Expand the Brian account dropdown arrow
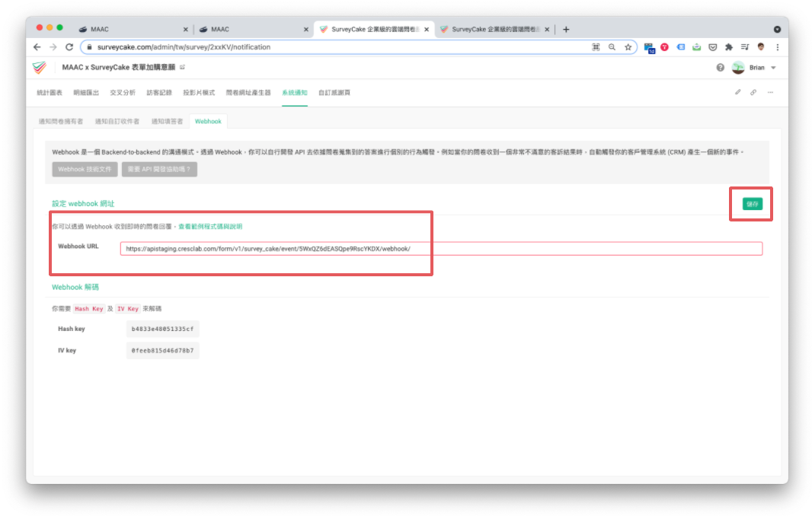The image size is (812, 516). pos(774,68)
